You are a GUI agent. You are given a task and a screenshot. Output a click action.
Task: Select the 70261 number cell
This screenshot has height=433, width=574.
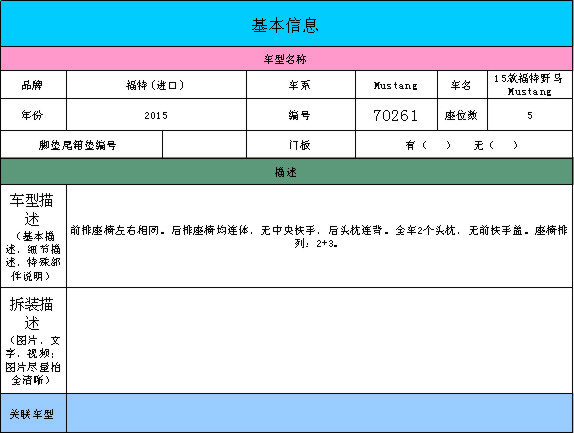[396, 115]
